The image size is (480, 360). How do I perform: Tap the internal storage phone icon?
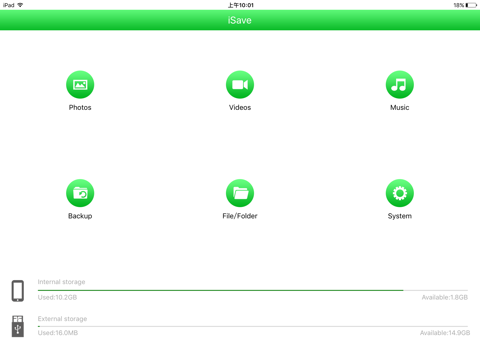pos(18,291)
